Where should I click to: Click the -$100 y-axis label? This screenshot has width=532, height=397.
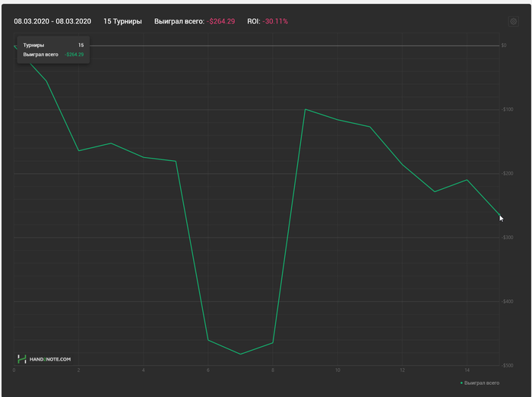tap(507, 109)
